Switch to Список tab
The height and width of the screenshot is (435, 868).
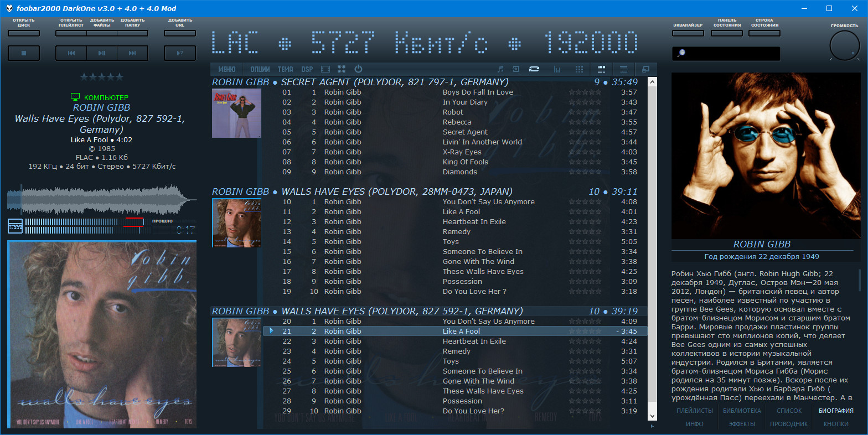(789, 411)
